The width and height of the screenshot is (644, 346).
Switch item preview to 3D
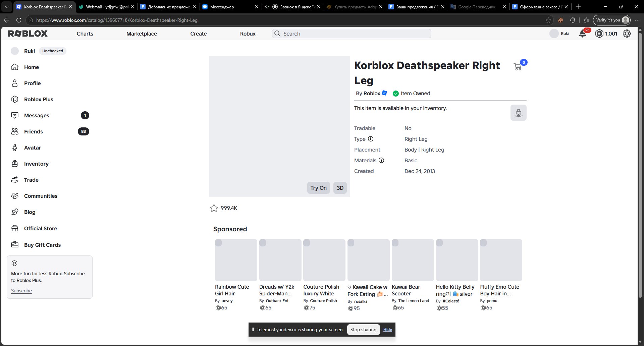[340, 188]
